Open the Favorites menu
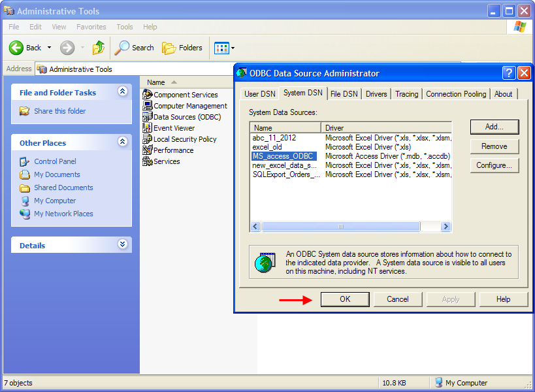 (91, 27)
